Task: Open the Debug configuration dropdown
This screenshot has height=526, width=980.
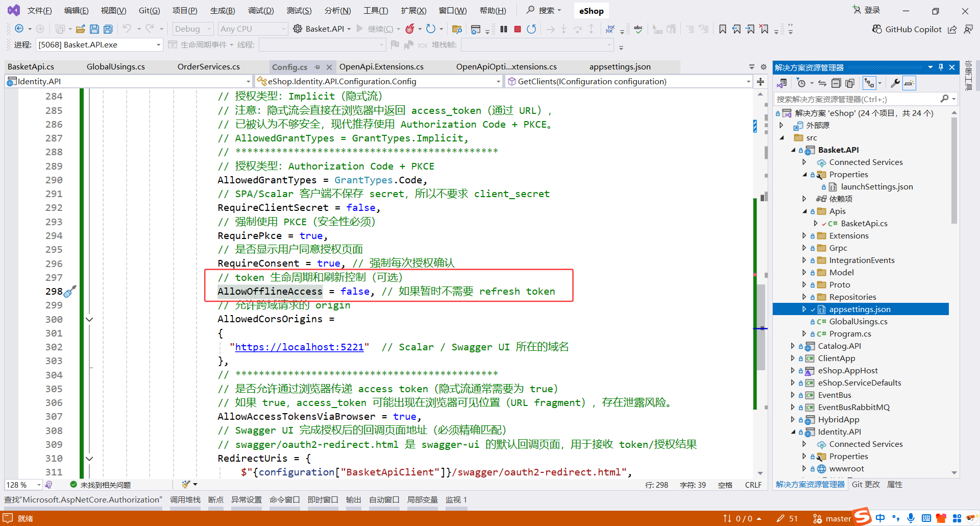Action: pyautogui.click(x=193, y=29)
